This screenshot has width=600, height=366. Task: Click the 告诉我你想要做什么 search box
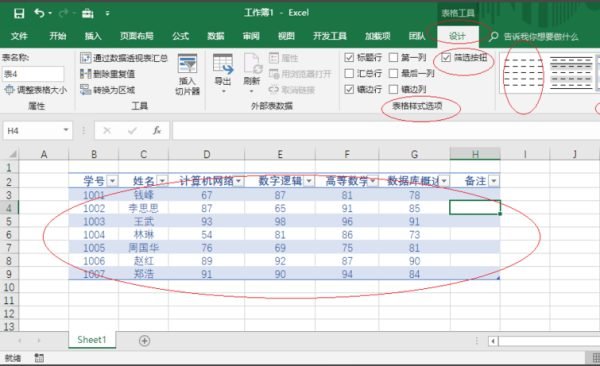(x=540, y=37)
